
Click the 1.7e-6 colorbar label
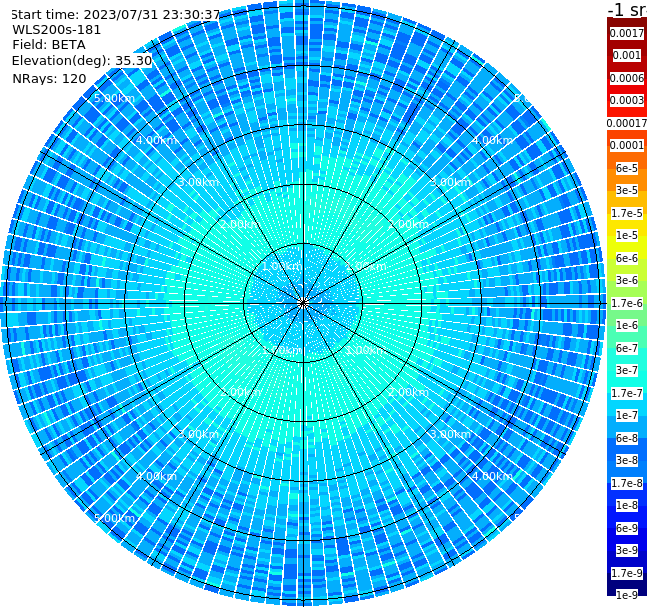pyautogui.click(x=627, y=303)
